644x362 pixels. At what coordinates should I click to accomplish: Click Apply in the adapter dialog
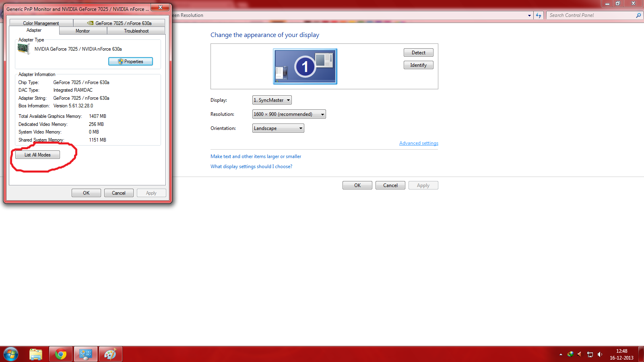[x=151, y=193]
